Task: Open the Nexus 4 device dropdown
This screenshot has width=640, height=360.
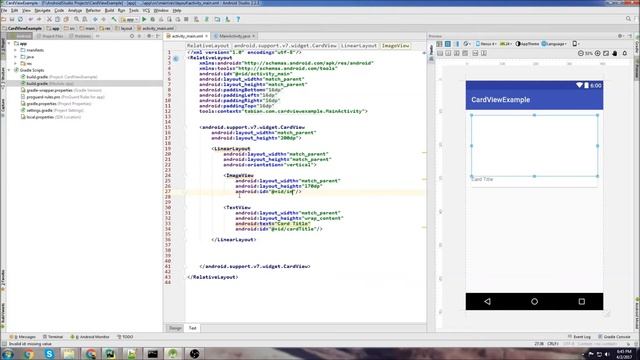Action: (486, 44)
